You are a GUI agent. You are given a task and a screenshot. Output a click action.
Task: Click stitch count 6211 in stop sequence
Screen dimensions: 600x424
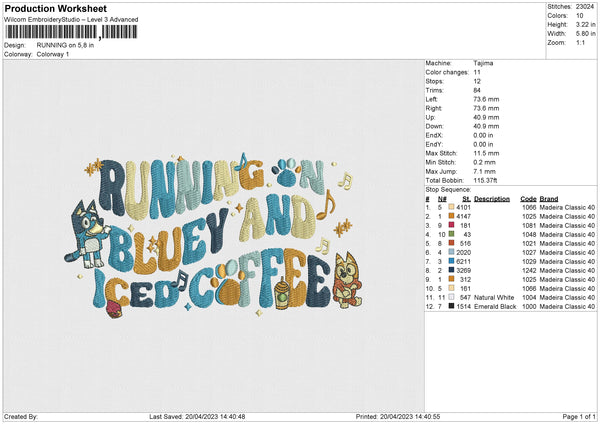tap(463, 261)
